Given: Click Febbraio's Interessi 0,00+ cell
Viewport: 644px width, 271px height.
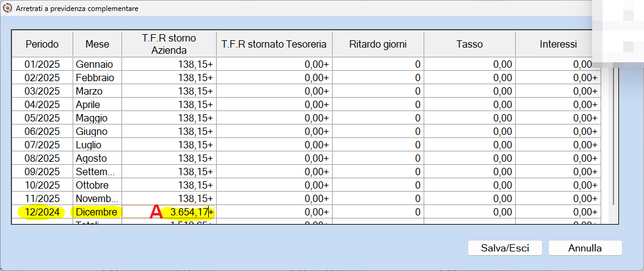Looking at the screenshot, I should pos(558,78).
